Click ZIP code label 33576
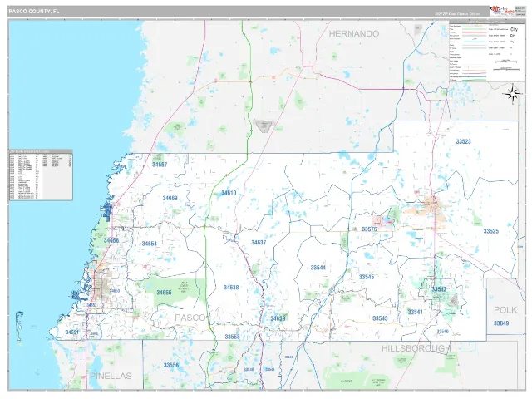This screenshot has width=532, height=399. (x=369, y=229)
